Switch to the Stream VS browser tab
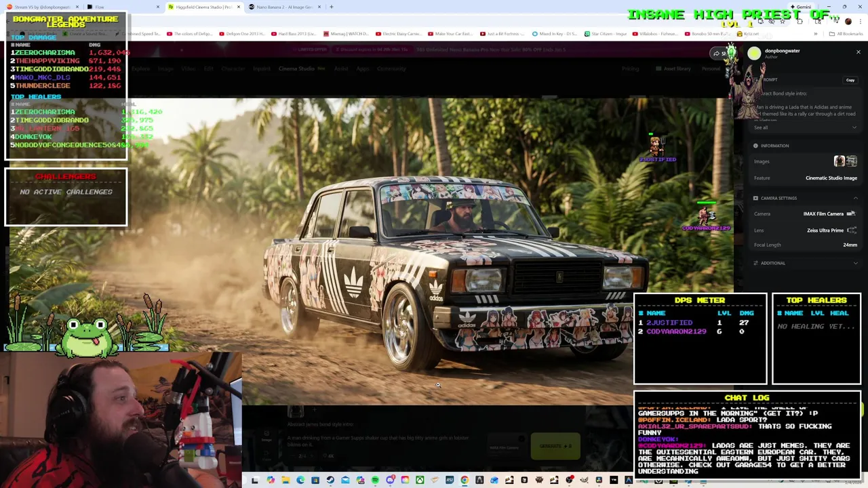Image resolution: width=868 pixels, height=488 pixels. tap(41, 7)
